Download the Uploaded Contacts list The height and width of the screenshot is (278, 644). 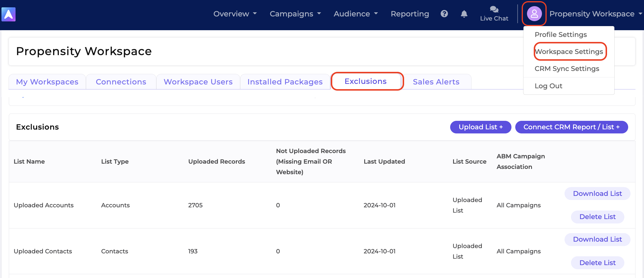point(597,239)
